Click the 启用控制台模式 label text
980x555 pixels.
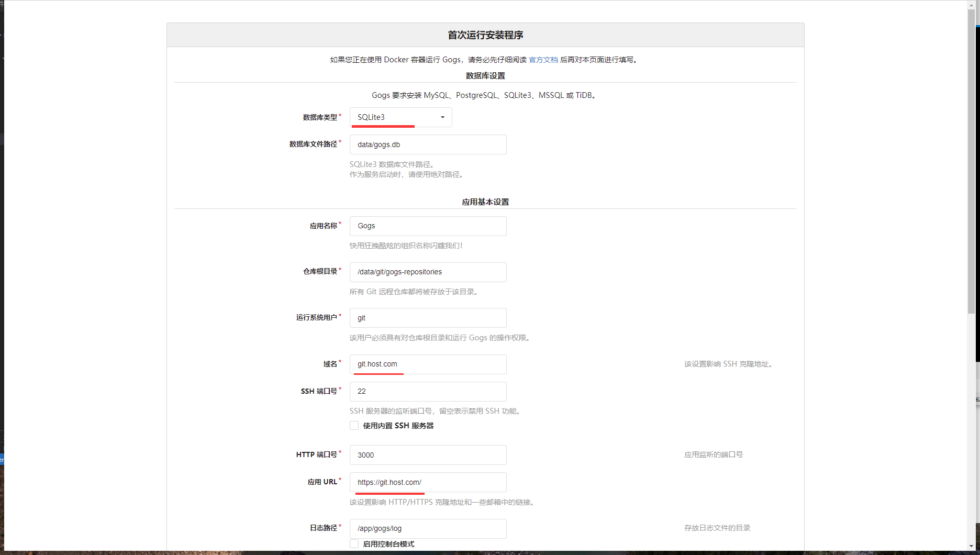[388, 544]
